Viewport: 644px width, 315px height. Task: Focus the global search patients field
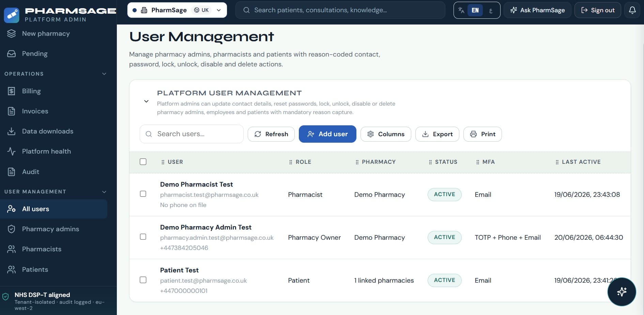coord(340,10)
